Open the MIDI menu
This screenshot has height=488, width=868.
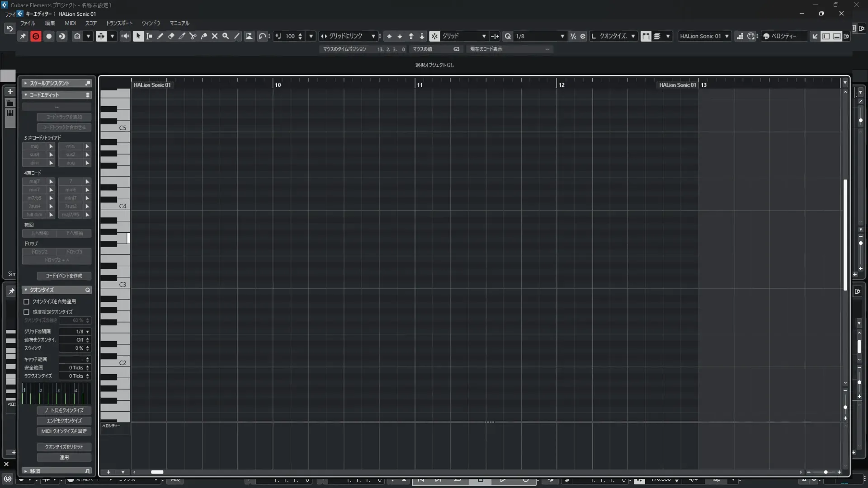[70, 23]
